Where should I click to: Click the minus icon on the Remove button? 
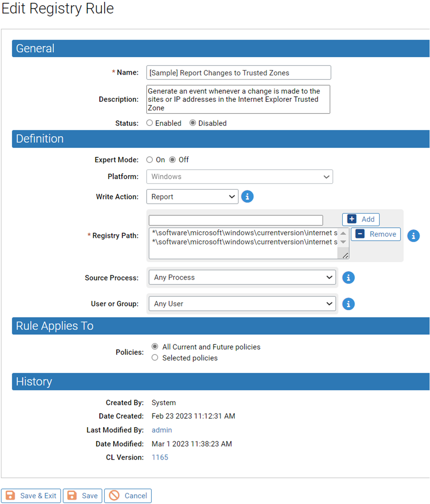click(x=361, y=234)
